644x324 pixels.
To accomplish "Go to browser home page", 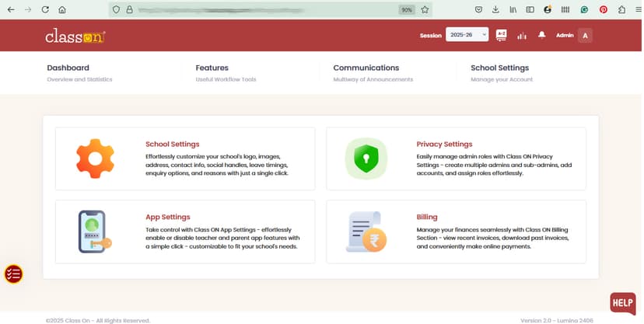I will 62,9.
